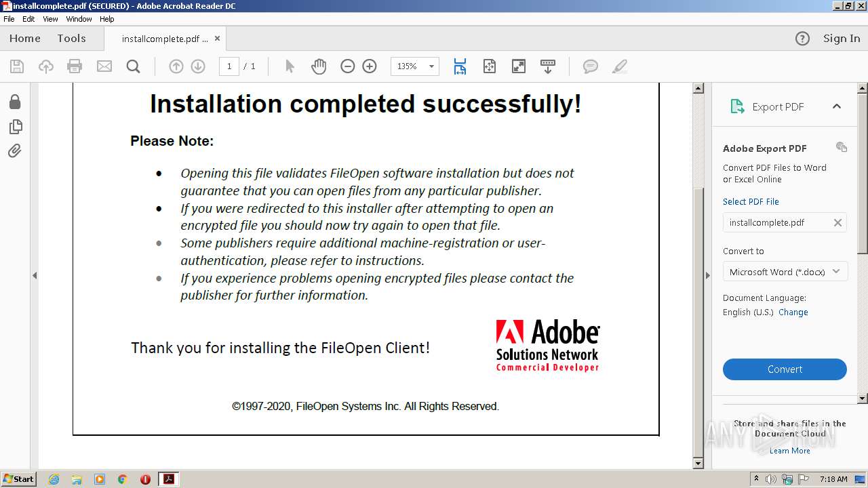
Task: Collapse the right tools pane arrow
Action: tap(708, 275)
